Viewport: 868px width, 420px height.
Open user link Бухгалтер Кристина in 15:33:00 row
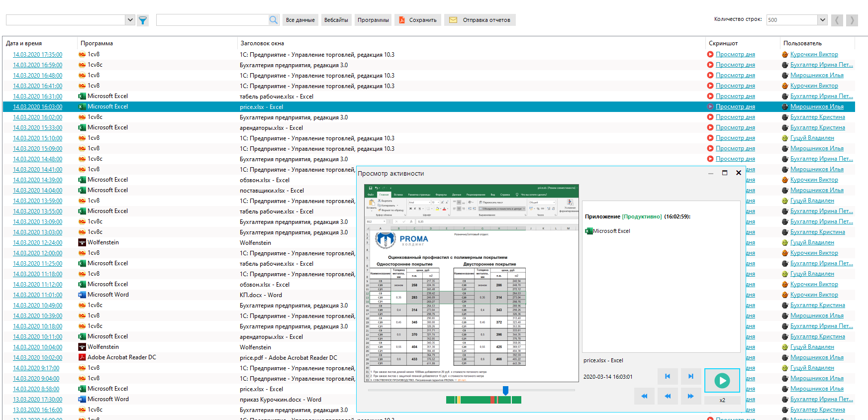tap(818, 127)
